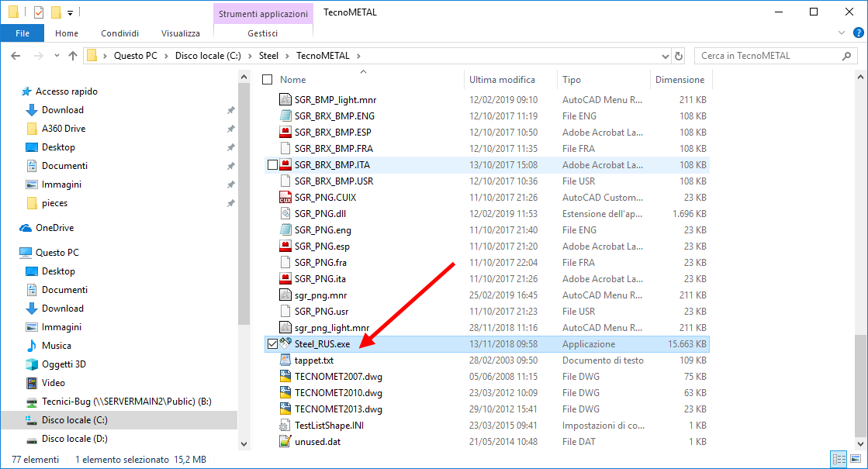Sort files by Dimensione column header

pyautogui.click(x=680, y=80)
